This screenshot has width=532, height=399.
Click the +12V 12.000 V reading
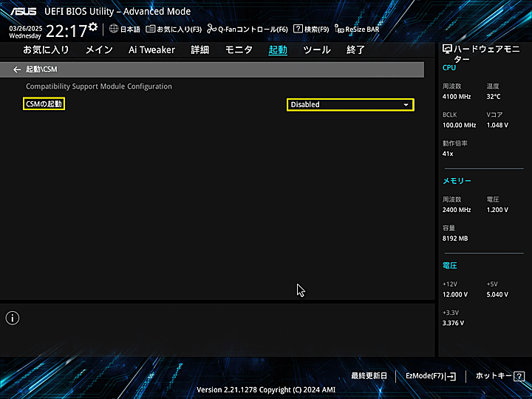455,295
